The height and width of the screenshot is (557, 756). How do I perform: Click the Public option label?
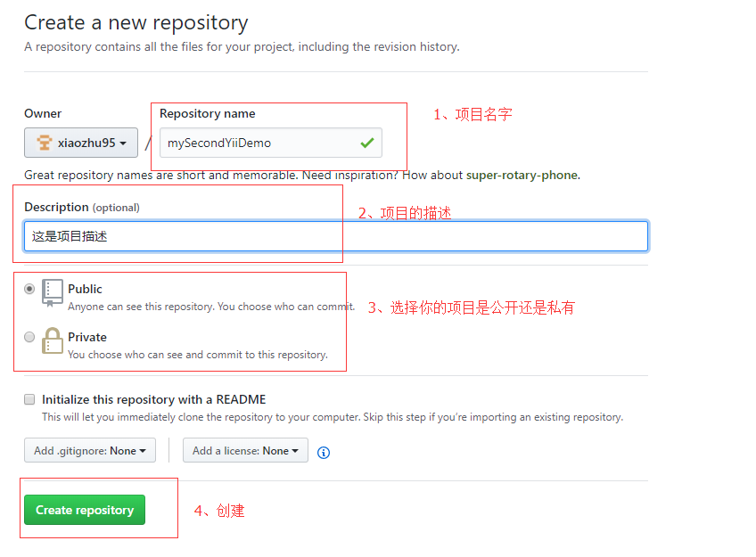click(85, 289)
